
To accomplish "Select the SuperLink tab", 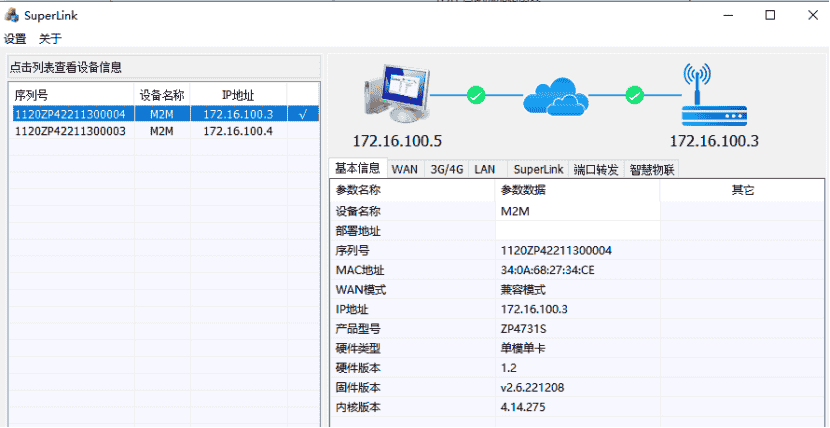I will [538, 169].
